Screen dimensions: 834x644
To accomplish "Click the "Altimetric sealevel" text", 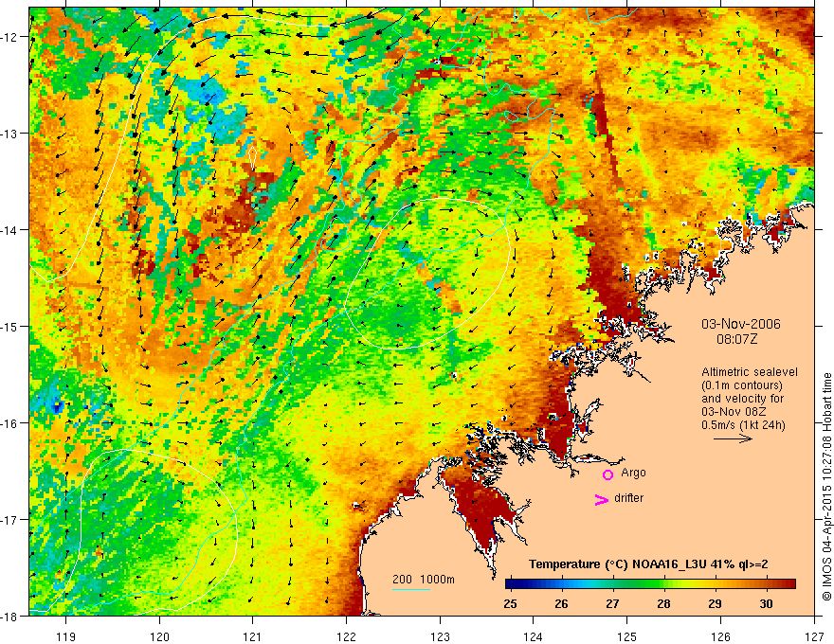I will click(x=750, y=372).
